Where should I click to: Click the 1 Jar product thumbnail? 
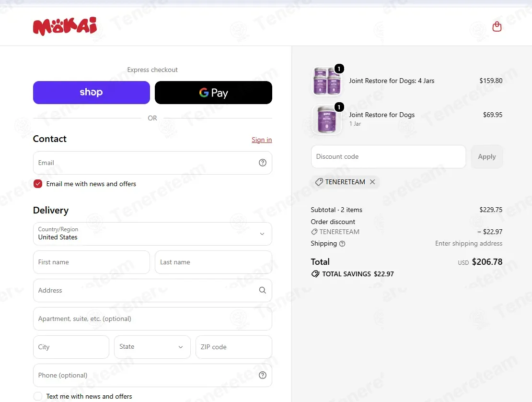(x=327, y=119)
